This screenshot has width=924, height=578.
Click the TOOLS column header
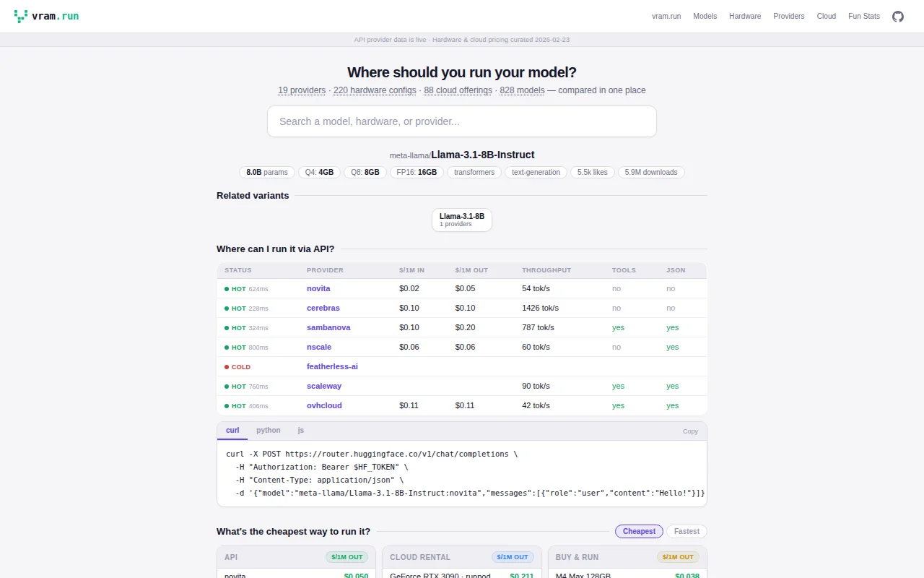pos(624,270)
